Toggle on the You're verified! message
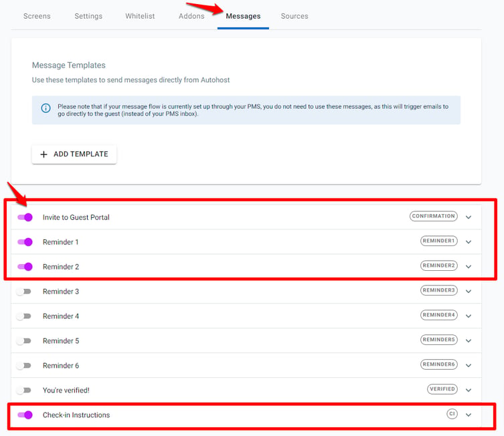Viewport: 504px width, 436px height. click(x=23, y=391)
